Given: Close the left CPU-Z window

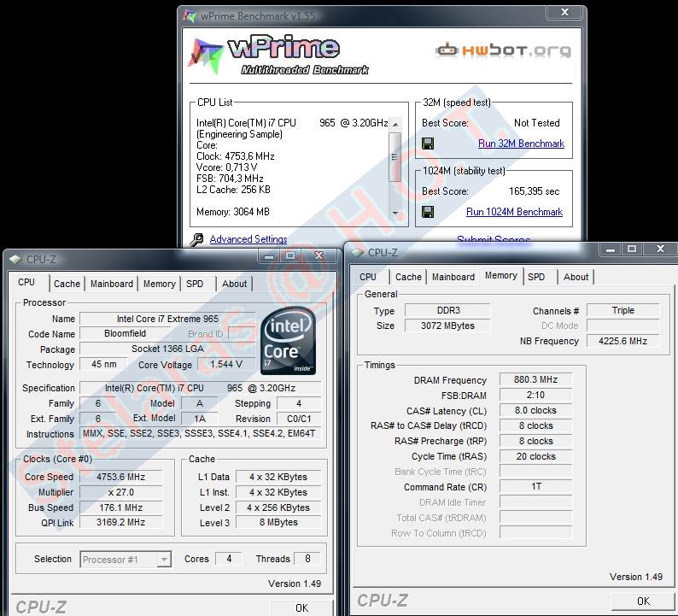Looking at the screenshot, I should [x=319, y=255].
